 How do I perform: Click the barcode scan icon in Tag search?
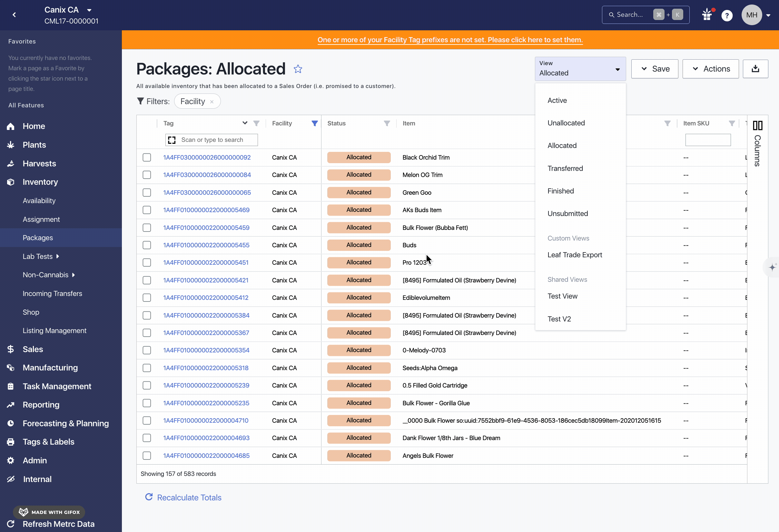click(172, 140)
